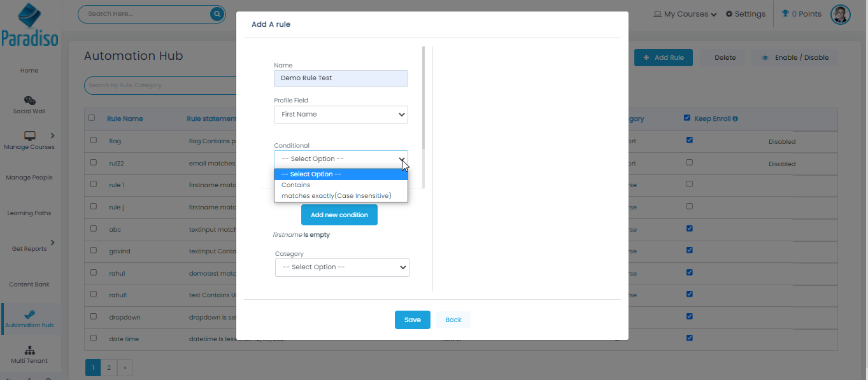The height and width of the screenshot is (380, 868).
Task: Open Multi Tenant sidebar icon
Action: [29, 351]
